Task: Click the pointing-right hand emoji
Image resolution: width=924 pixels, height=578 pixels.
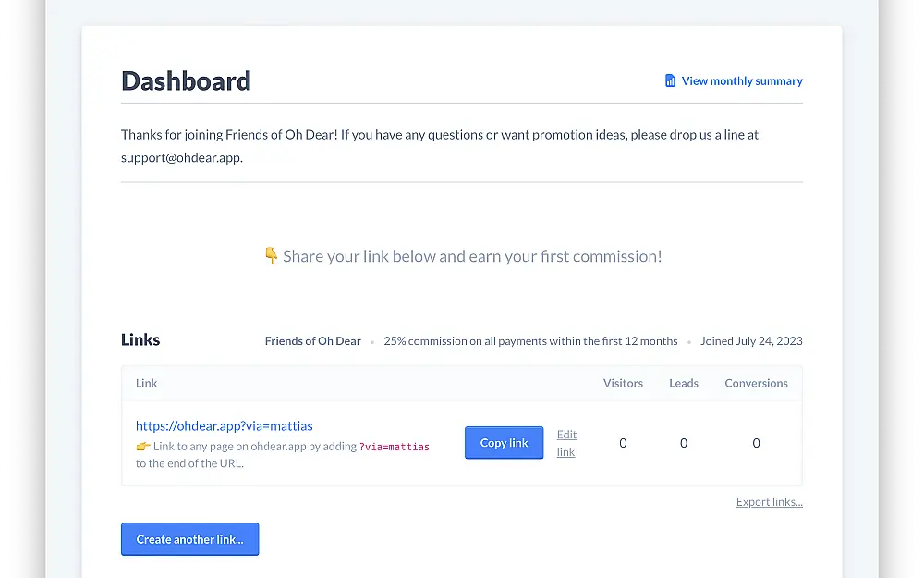Action: [x=142, y=447]
